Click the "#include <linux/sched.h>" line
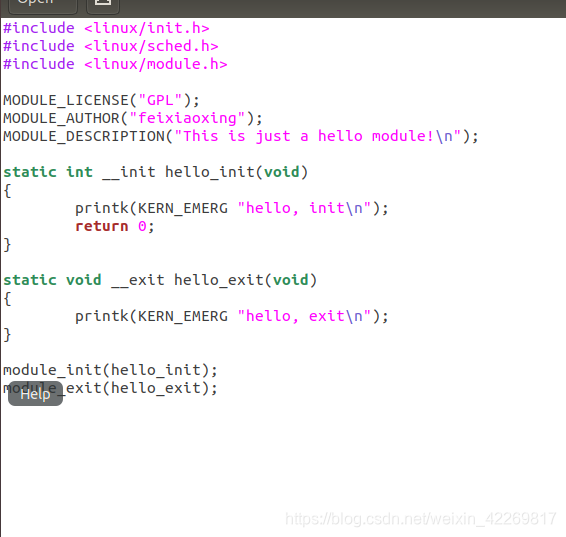 (x=110, y=46)
